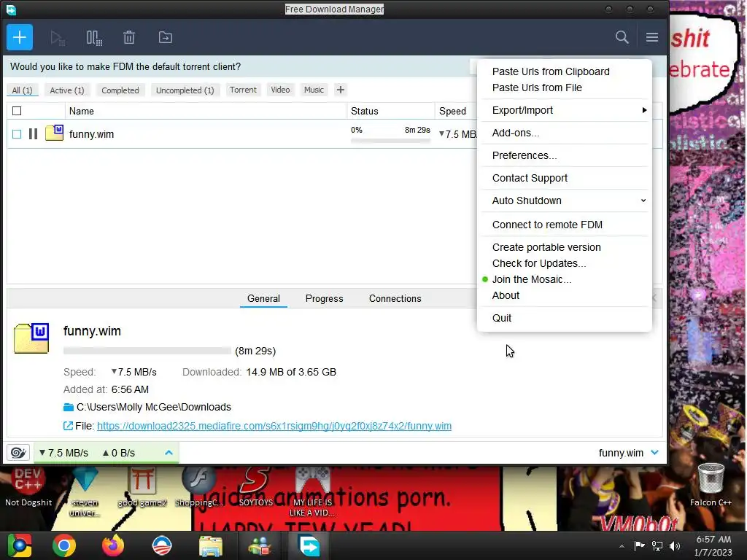Toggle the select-all checkbox in header
Viewport: 747px width, 560px height.
(17, 111)
